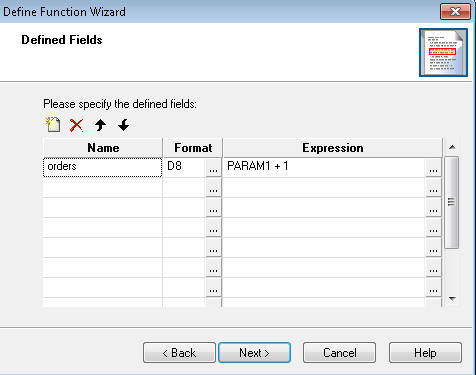Open Help for the wizard

point(425,353)
